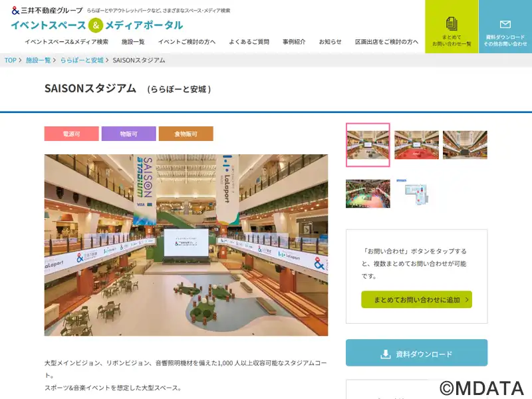
Task: Open the イベントスペース&メディア検索 menu
Action: [x=66, y=42]
